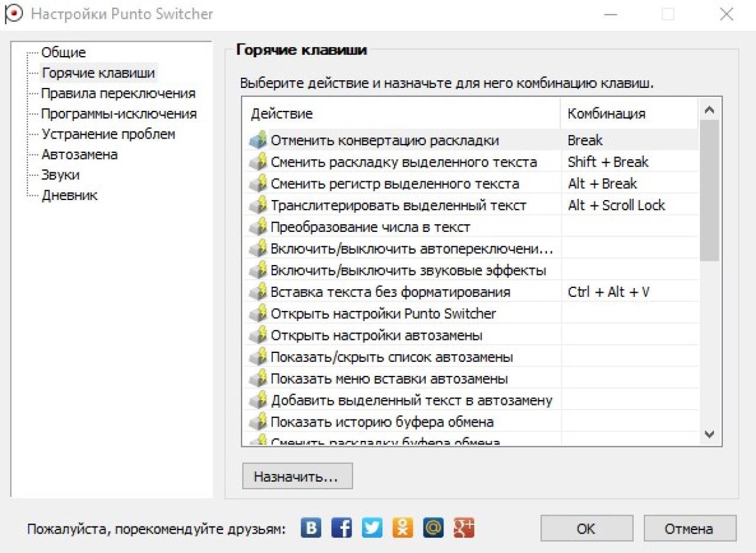Select row Включить/выключить автопереключени…
Image resolution: width=756 pixels, height=553 pixels.
click(470, 249)
